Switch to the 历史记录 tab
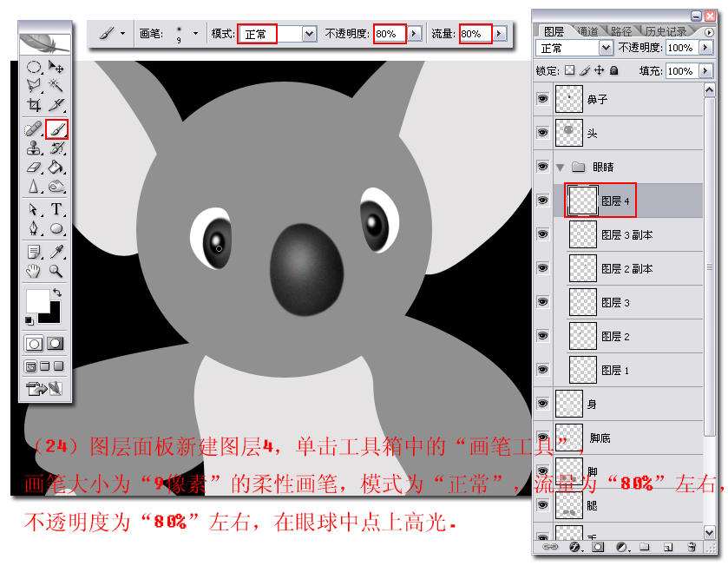The image size is (728, 566). tap(665, 31)
